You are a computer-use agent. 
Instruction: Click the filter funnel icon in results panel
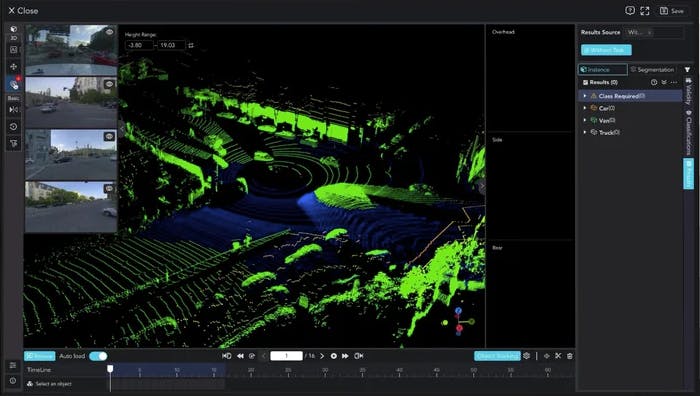688,70
